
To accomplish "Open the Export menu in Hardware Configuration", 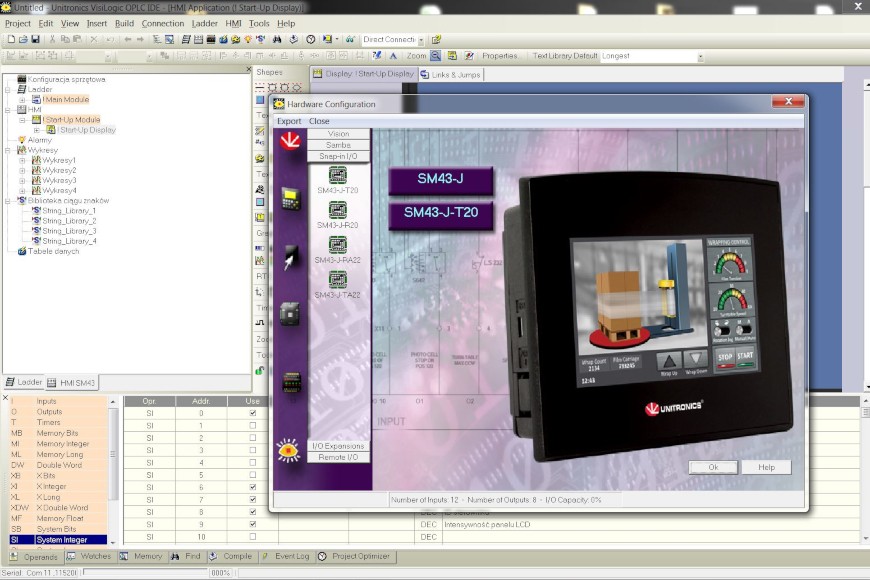I will tap(289, 121).
